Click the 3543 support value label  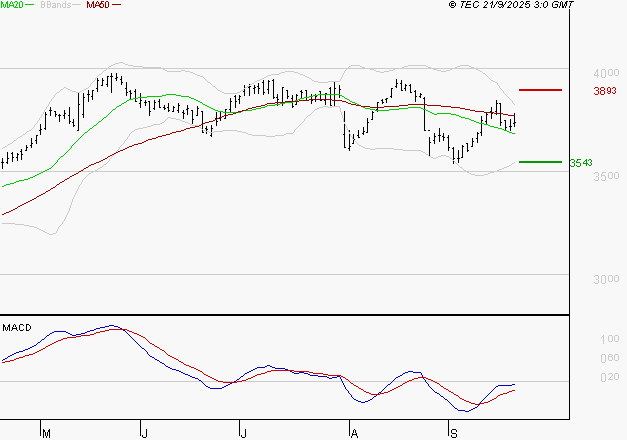[580, 163]
